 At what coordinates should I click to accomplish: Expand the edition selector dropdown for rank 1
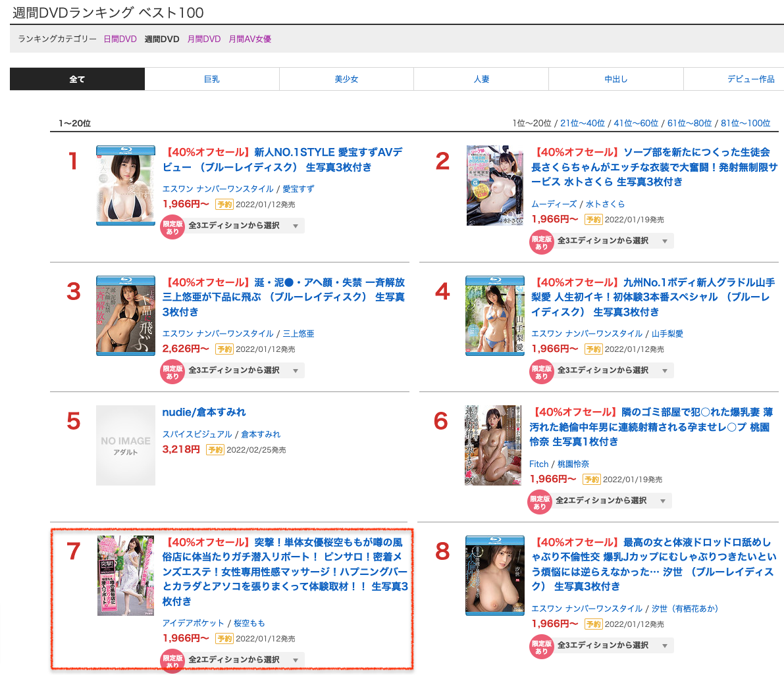point(245,226)
